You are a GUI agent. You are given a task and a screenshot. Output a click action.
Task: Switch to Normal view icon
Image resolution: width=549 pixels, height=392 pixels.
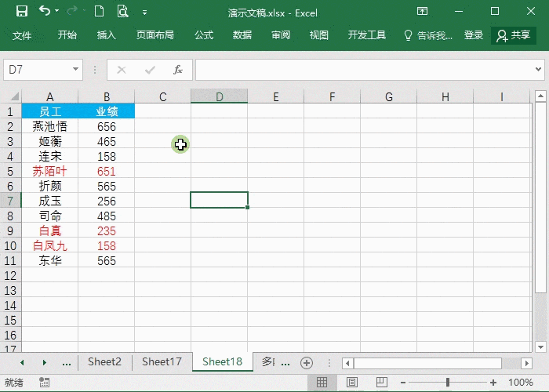322,383
